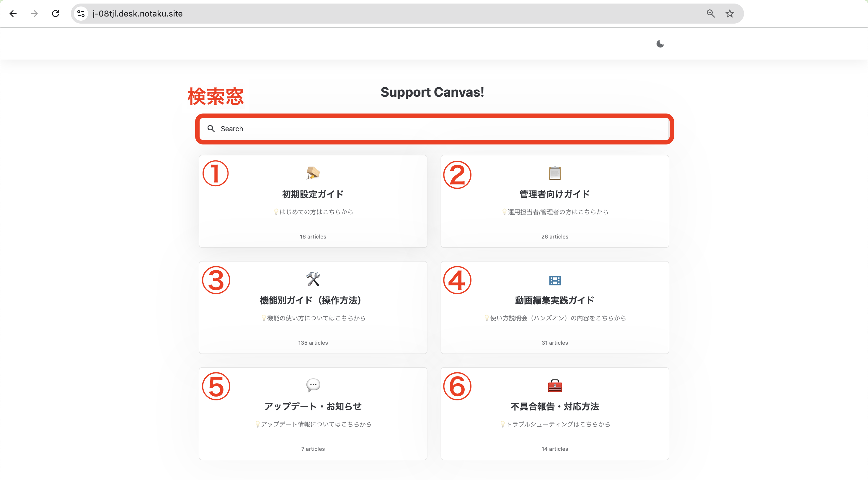The height and width of the screenshot is (480, 868).
Task: Click the zoom magnifier icon in address bar
Action: pos(710,14)
